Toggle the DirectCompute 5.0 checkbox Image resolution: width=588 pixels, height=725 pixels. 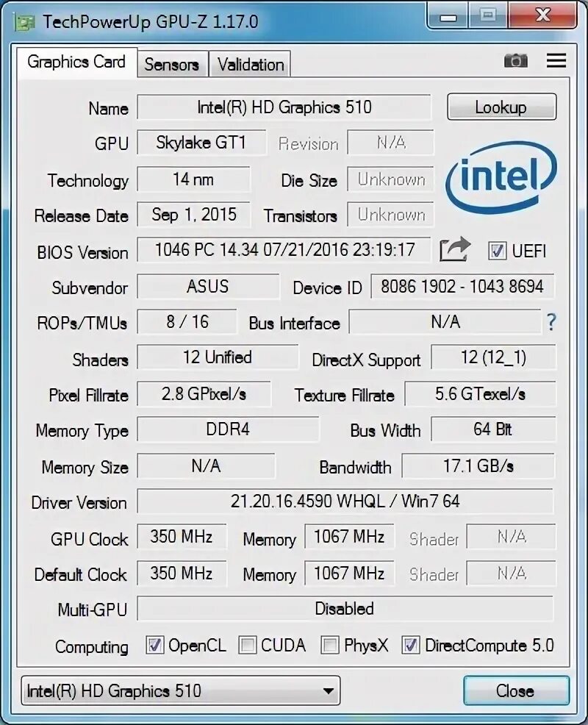point(410,645)
